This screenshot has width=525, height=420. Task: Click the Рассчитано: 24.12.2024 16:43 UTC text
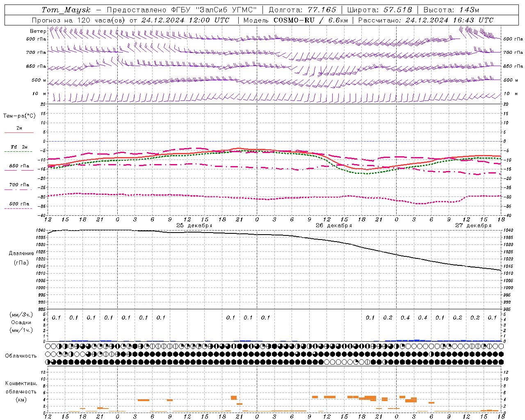(x=426, y=20)
